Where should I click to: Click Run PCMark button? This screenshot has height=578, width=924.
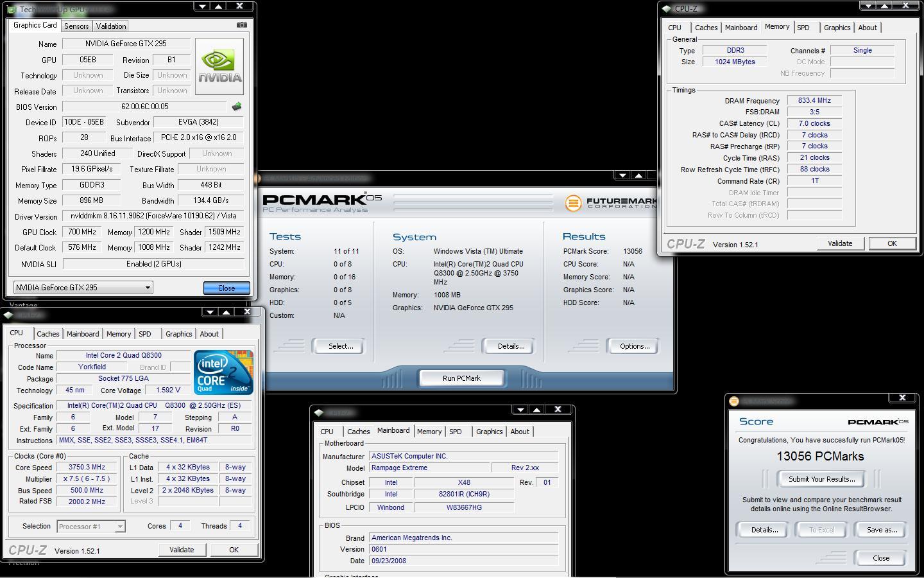[x=461, y=378]
